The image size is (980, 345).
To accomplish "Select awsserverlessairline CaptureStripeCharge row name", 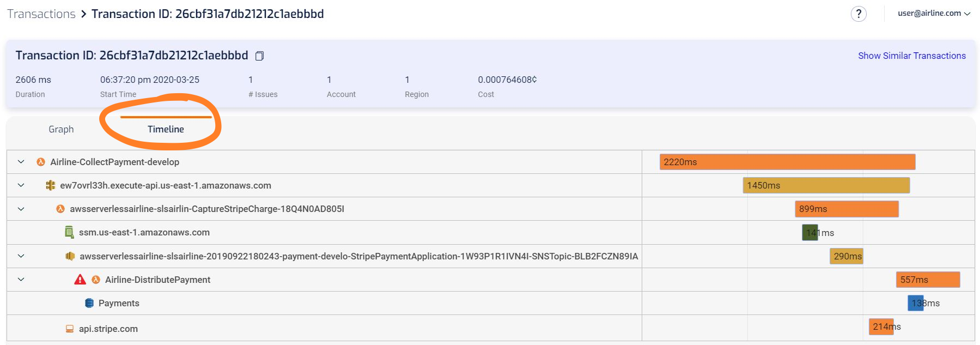I will coord(207,209).
